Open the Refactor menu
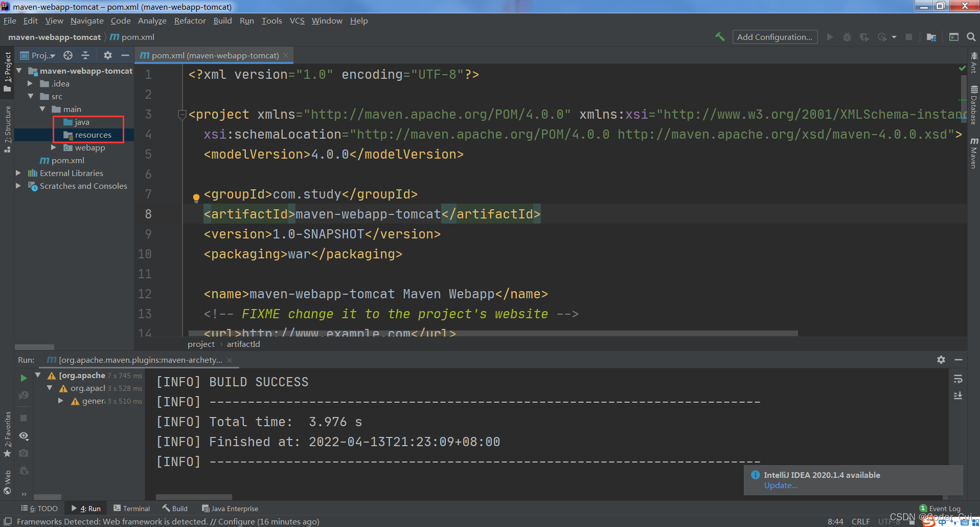The height and width of the screenshot is (527, 980). 190,20
